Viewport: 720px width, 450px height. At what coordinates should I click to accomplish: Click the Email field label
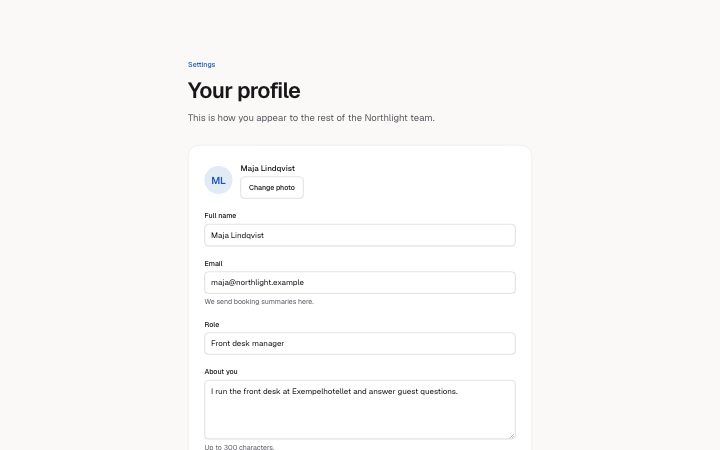[x=214, y=264]
